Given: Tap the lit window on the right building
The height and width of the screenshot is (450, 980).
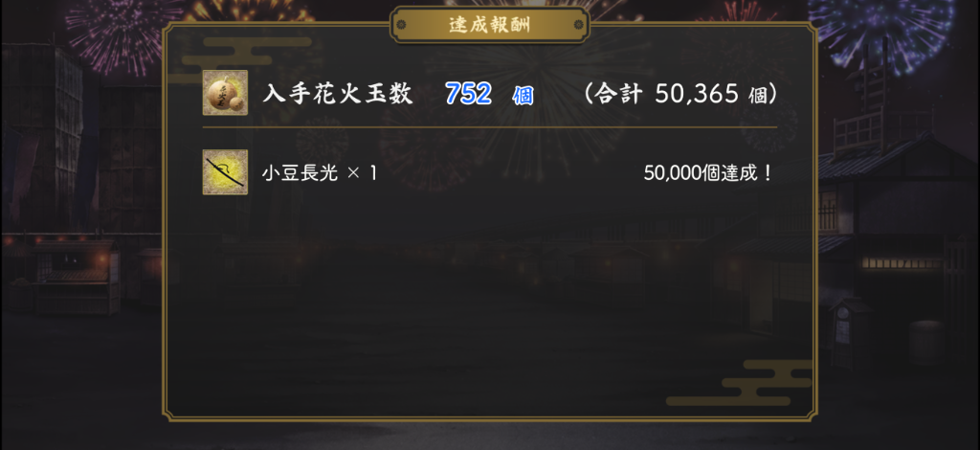Looking at the screenshot, I should coord(902,263).
